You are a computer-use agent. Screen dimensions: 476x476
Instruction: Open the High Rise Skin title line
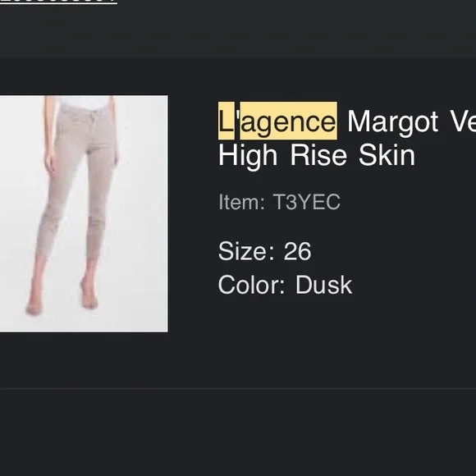pos(317,155)
